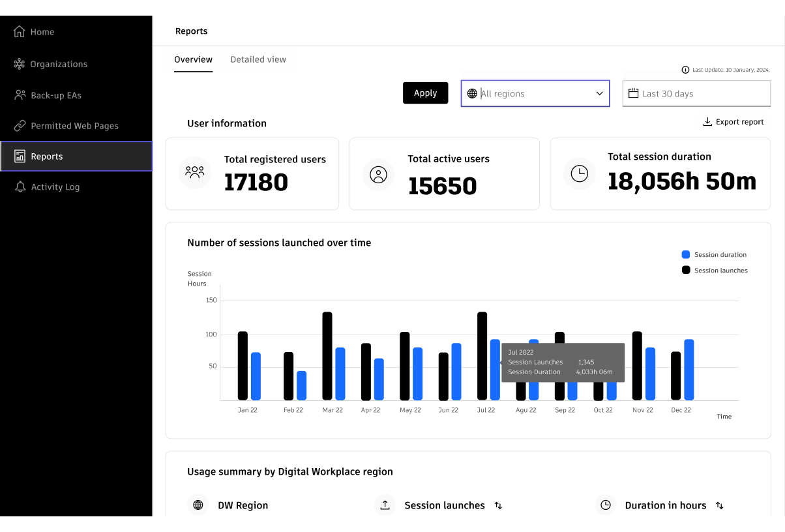
Task: Open Organizations in the sidebar
Action: click(x=76, y=64)
